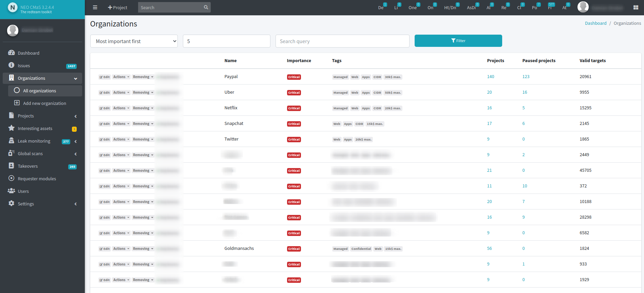
Task: Click the Global scans icon
Action: point(12,153)
